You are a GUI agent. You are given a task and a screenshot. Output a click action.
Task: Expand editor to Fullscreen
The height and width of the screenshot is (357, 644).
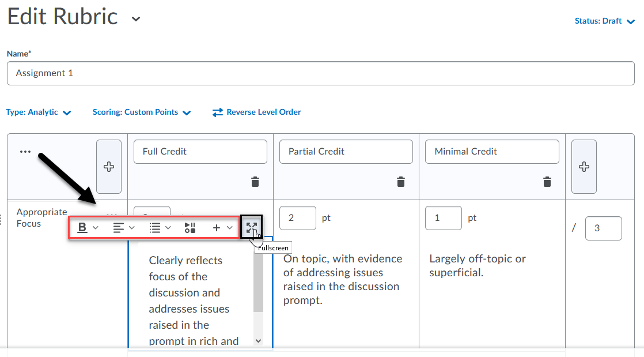(252, 227)
